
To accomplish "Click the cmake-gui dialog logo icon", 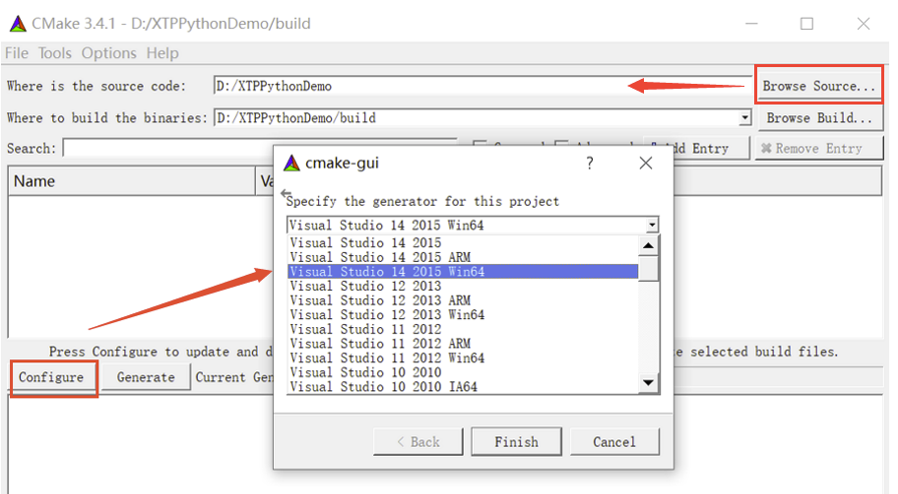I will (x=292, y=163).
